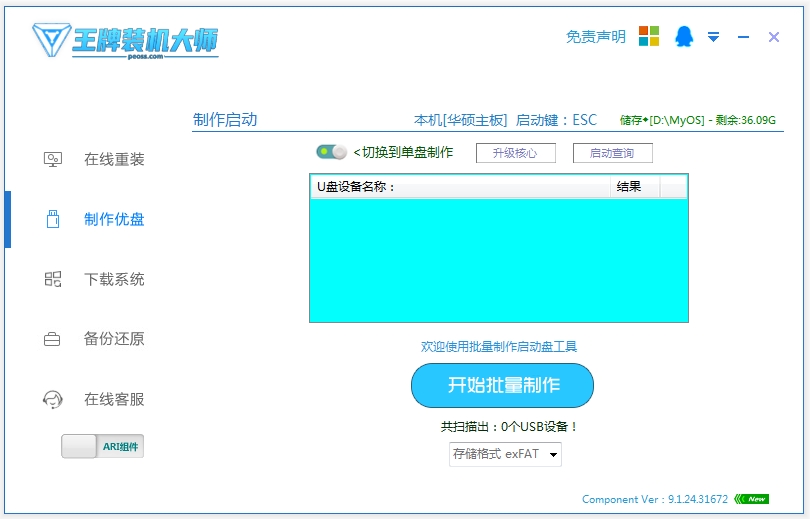Viewport: 810px width, 519px height.
Task: Open the 免责声明 disclaimer link
Action: pos(596,37)
